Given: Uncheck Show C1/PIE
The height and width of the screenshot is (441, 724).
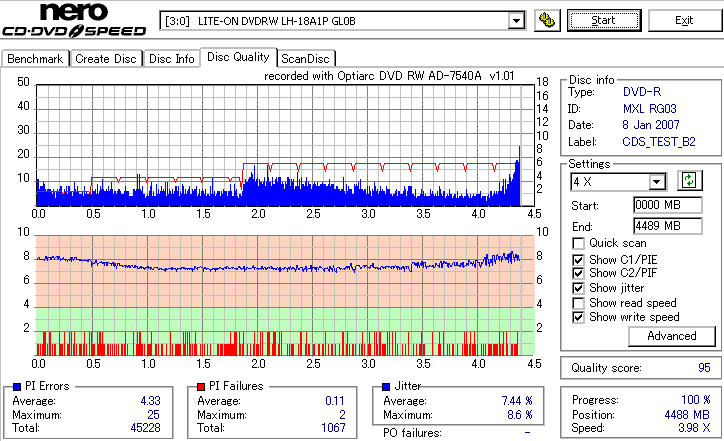Looking at the screenshot, I should click(578, 260).
